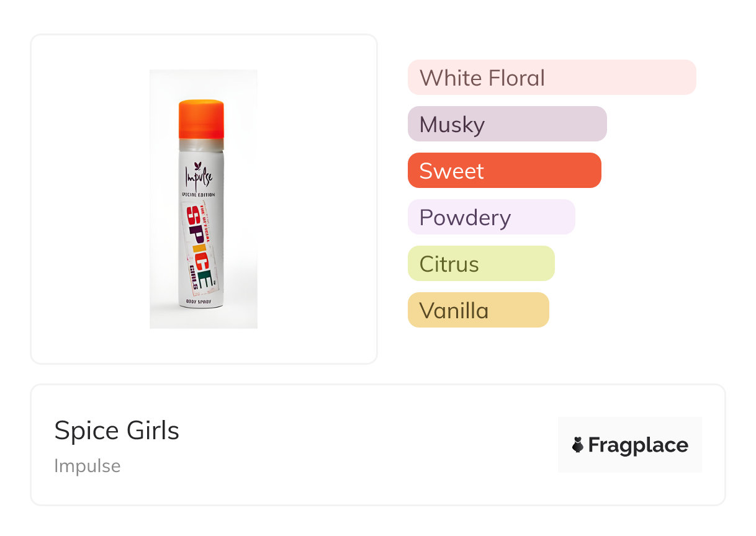
Task: Click the small leaf emblem above Impulse logo
Action: 199,165
